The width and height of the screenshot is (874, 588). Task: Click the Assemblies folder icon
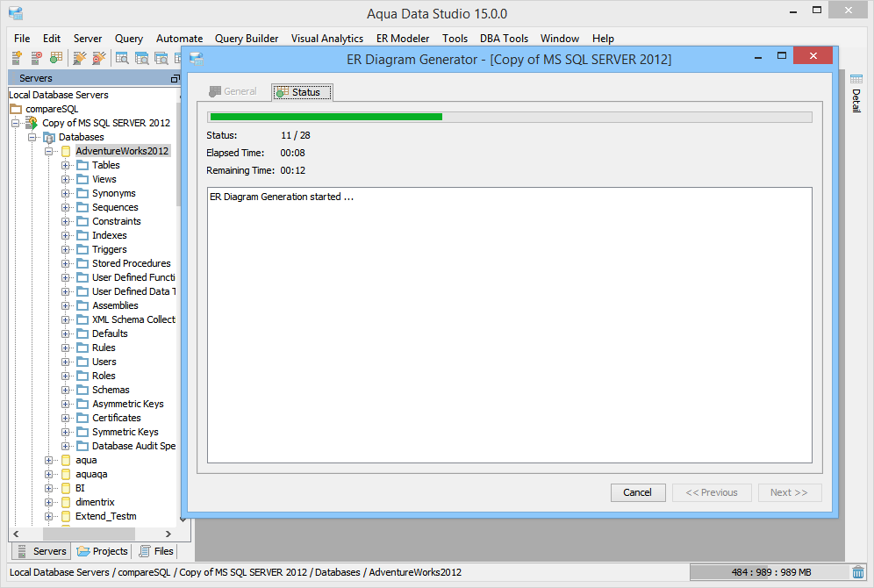(x=82, y=305)
